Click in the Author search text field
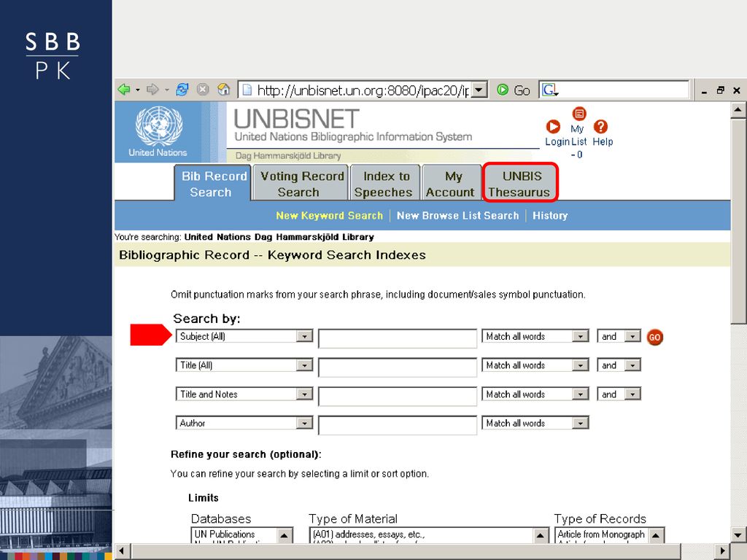747x560 pixels. coord(398,425)
